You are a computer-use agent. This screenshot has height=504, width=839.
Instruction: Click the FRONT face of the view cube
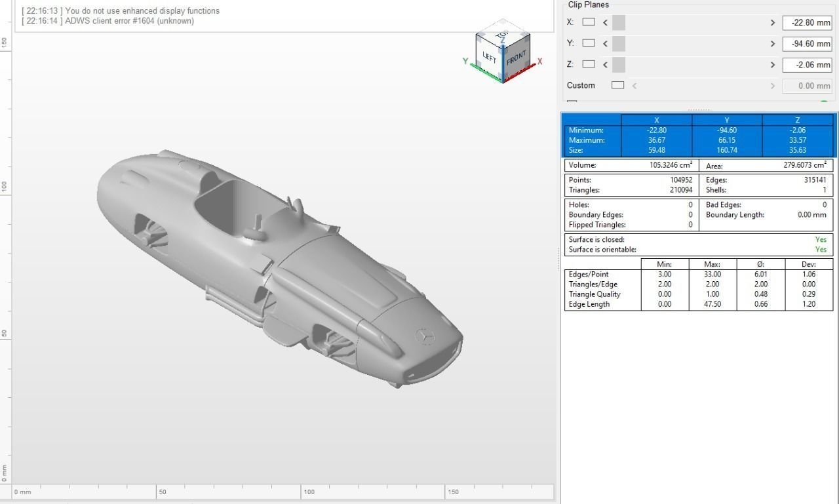tap(517, 57)
